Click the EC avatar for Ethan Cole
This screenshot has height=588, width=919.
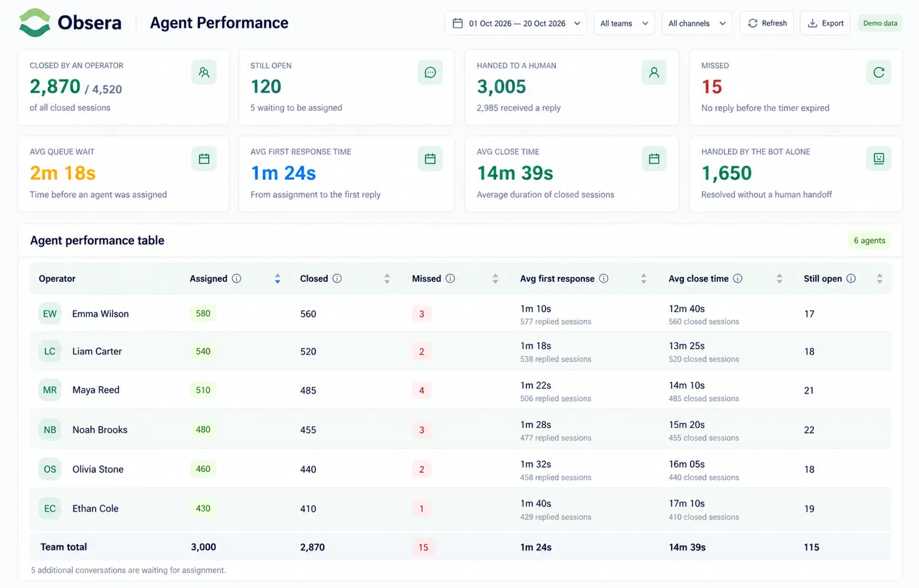click(50, 509)
